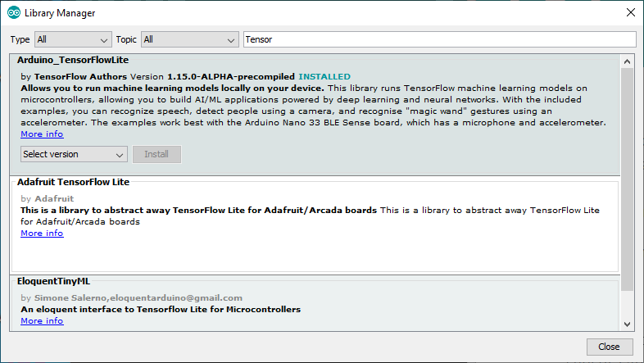Image resolution: width=644 pixels, height=363 pixels.
Task: Select the EloquentTinyML library title
Action: (53, 281)
